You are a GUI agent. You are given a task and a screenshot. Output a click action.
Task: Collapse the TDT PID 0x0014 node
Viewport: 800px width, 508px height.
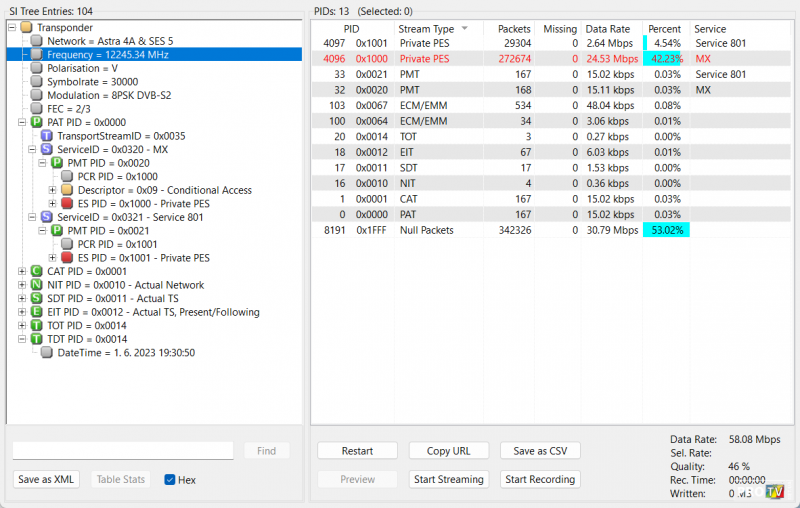(x=23, y=339)
